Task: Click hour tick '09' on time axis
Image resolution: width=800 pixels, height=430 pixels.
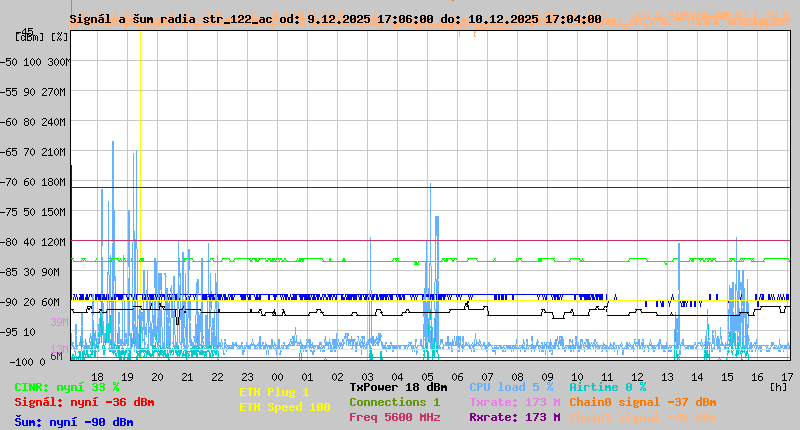Action: tap(547, 377)
